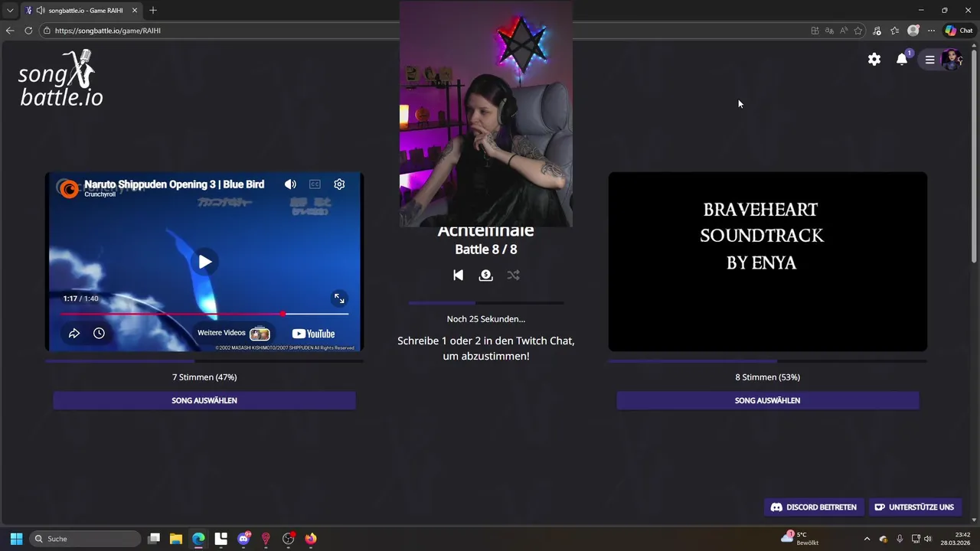The image size is (980, 551).
Task: Add this page to favorites star
Action: (x=858, y=31)
